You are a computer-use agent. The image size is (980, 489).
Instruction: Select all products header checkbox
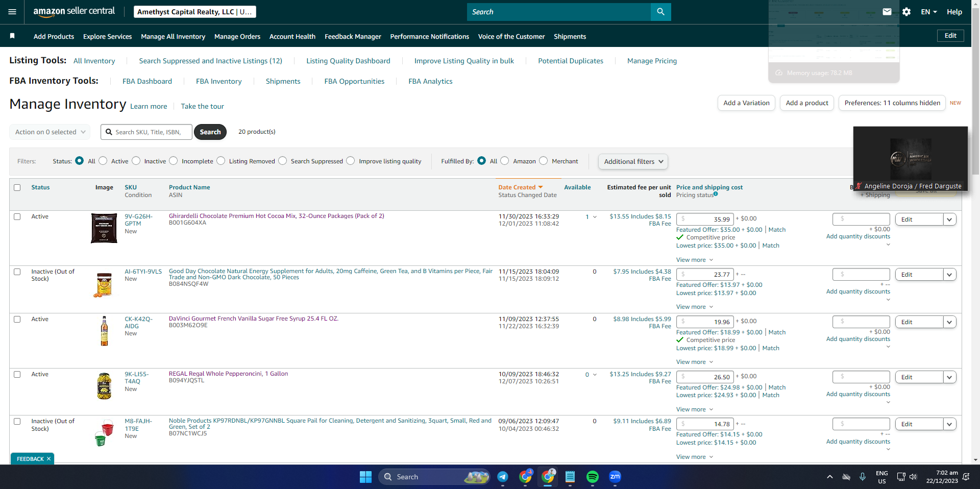[17, 188]
